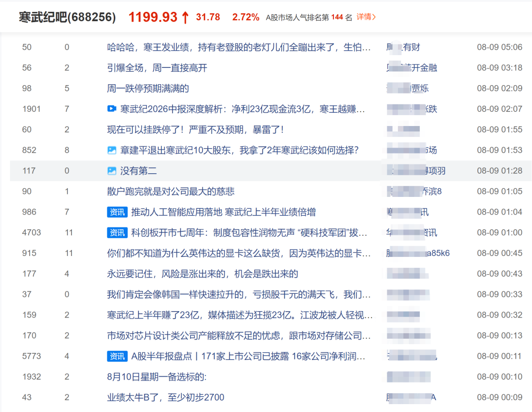Open post 我们肯定会像韩国一样快速拉升的
Image resolution: width=532 pixels, height=412 pixels.
(238, 294)
